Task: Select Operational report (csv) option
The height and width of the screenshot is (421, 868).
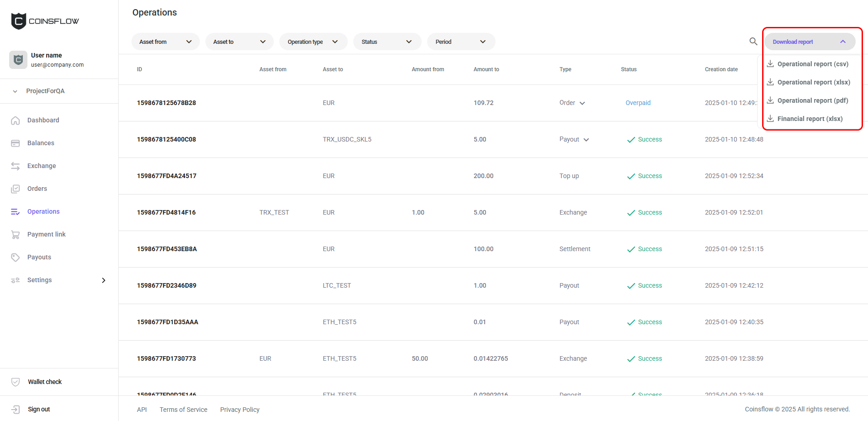Action: click(x=812, y=64)
